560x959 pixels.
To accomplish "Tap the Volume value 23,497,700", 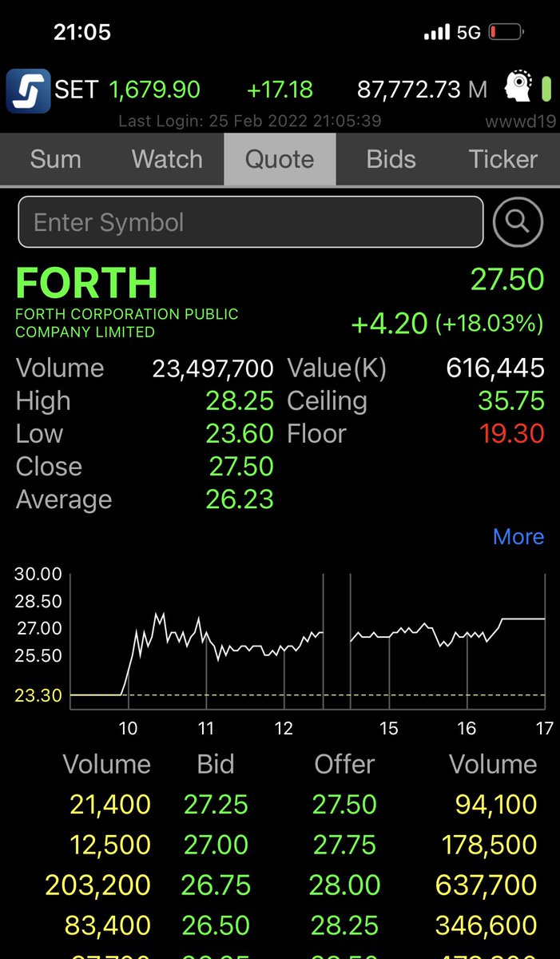I will point(212,368).
